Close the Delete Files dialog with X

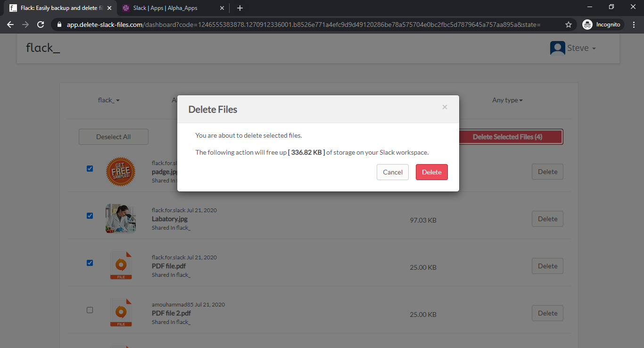445,107
